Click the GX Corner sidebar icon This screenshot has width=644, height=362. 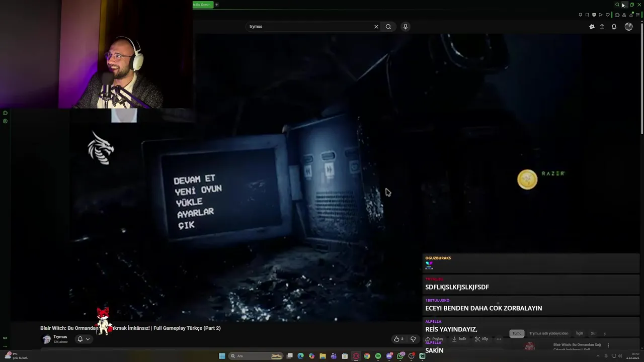[x=5, y=338]
